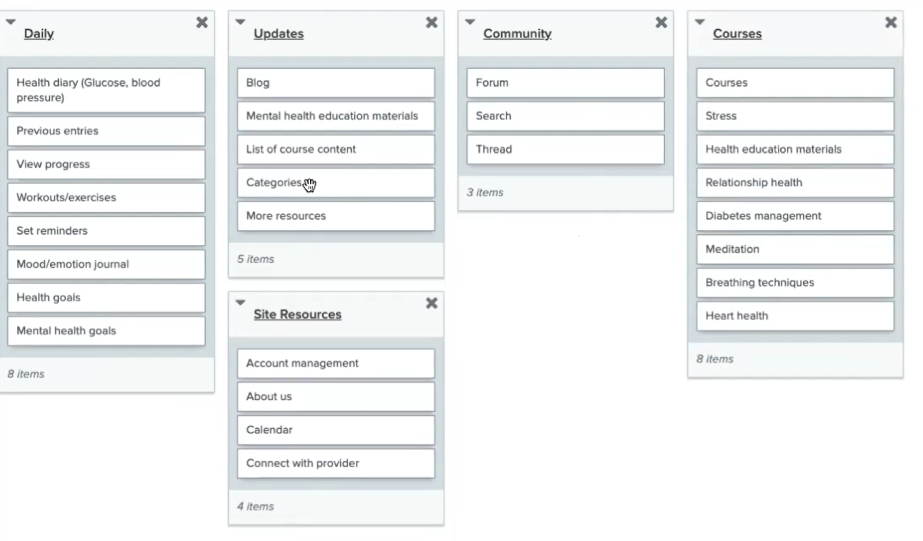
Task: Collapse the Site Resources triangle
Action: coord(240,303)
